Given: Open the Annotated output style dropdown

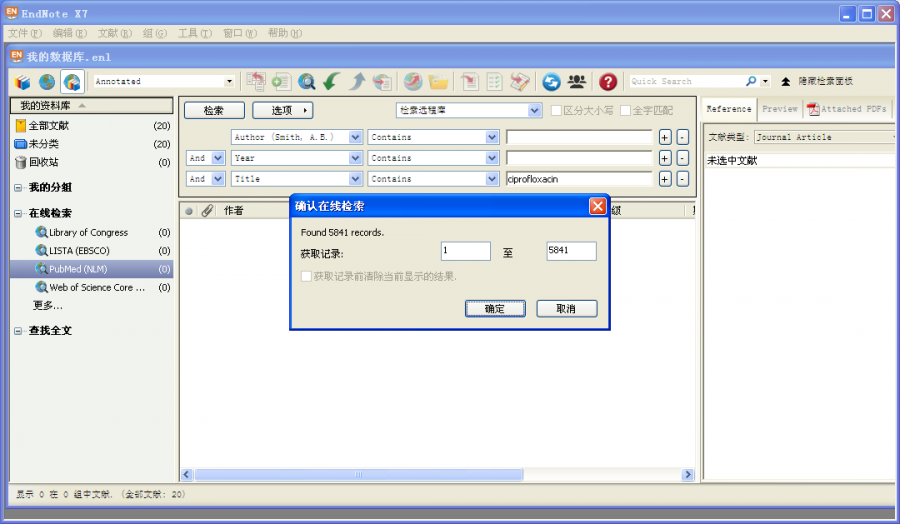Looking at the screenshot, I should pos(229,81).
